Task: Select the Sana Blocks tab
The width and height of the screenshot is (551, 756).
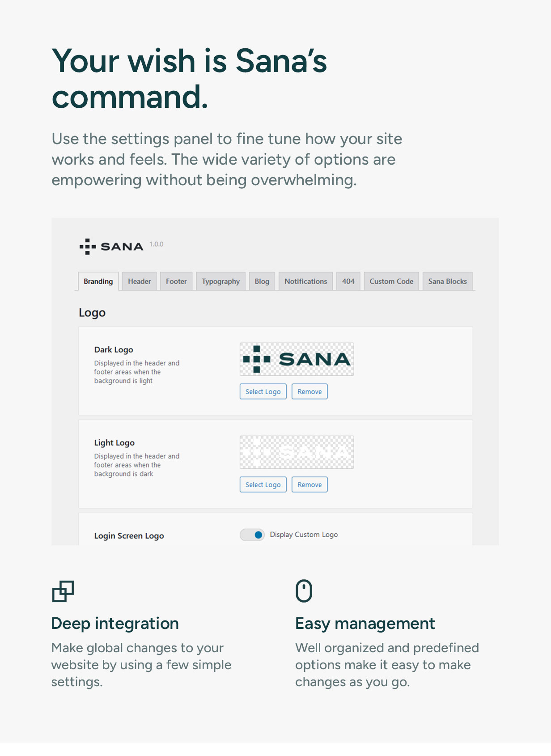Action: click(447, 281)
